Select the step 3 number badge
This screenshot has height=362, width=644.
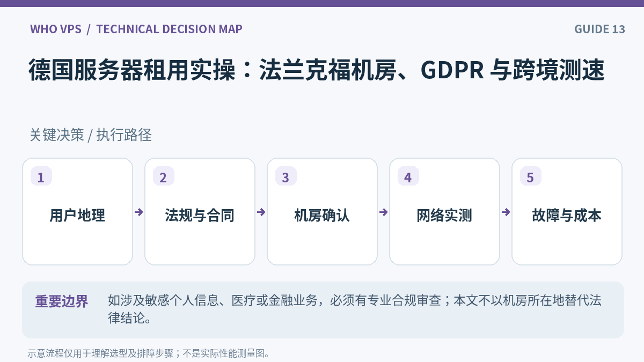click(286, 177)
